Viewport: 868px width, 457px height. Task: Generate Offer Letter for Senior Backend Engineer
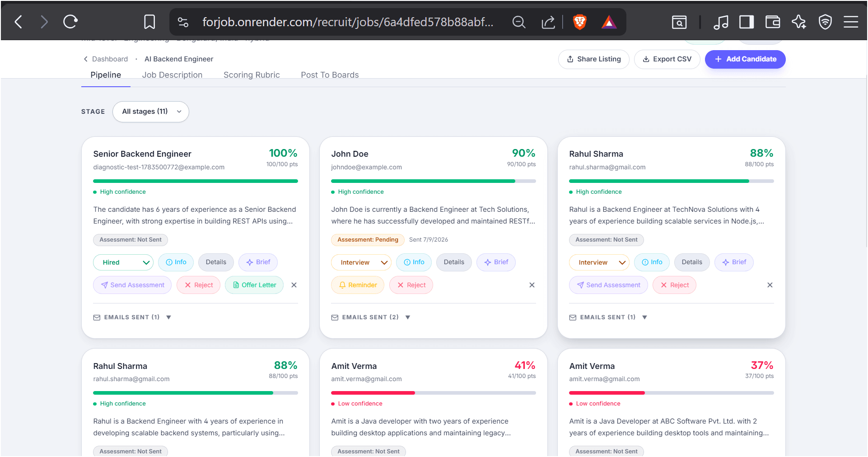pos(254,285)
